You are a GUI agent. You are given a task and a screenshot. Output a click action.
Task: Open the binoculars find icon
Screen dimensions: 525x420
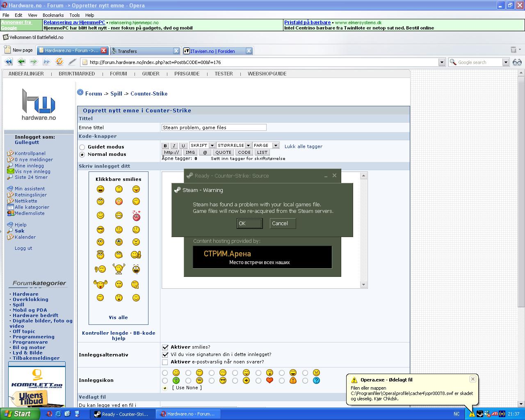517,62
